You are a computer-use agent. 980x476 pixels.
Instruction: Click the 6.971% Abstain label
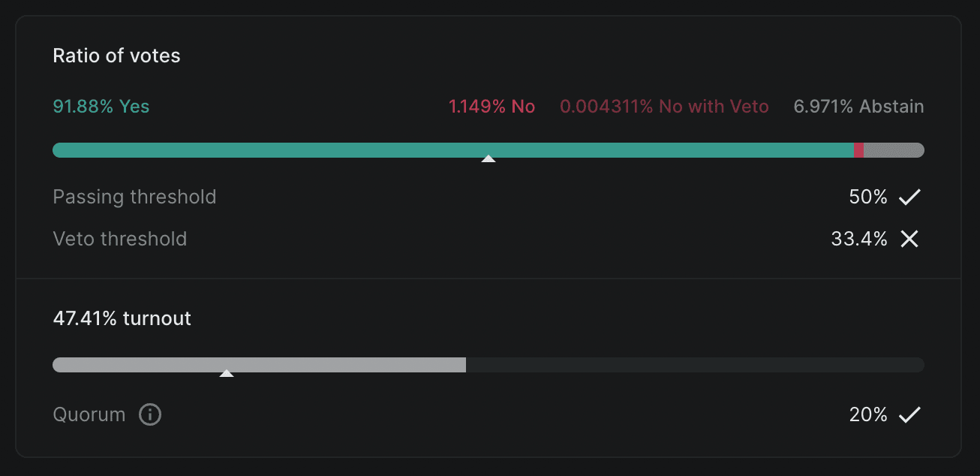point(858,107)
